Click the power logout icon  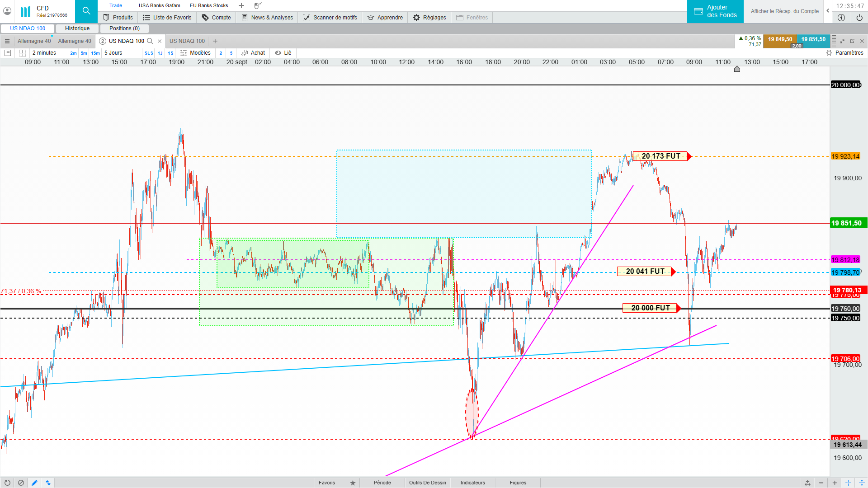pyautogui.click(x=859, y=18)
